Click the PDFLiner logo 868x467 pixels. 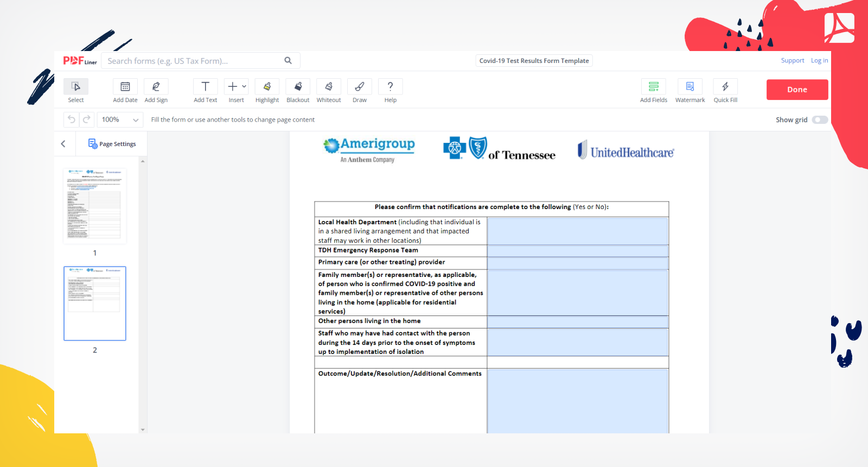(80, 61)
